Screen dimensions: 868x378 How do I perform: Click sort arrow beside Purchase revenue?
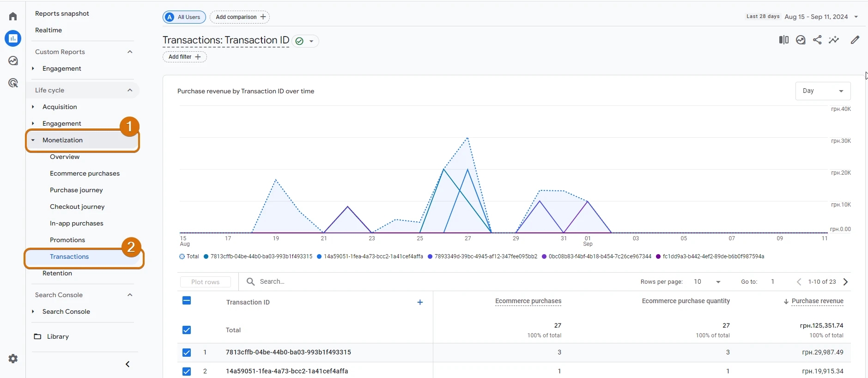tap(786, 301)
